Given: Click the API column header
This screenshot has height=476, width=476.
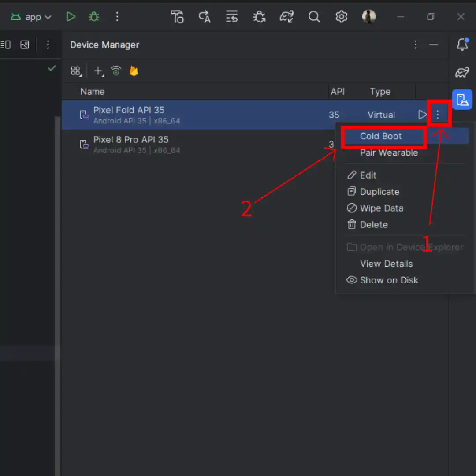Looking at the screenshot, I should coord(338,92).
